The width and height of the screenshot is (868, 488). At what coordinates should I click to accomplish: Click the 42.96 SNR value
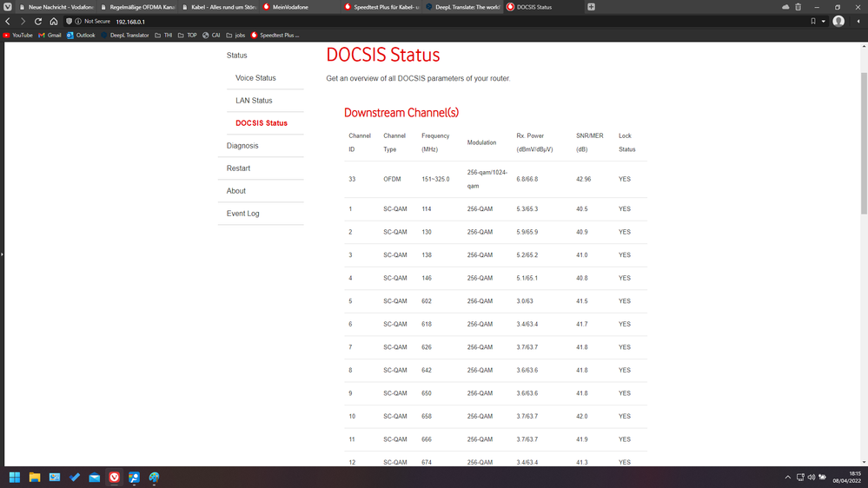[583, 179]
